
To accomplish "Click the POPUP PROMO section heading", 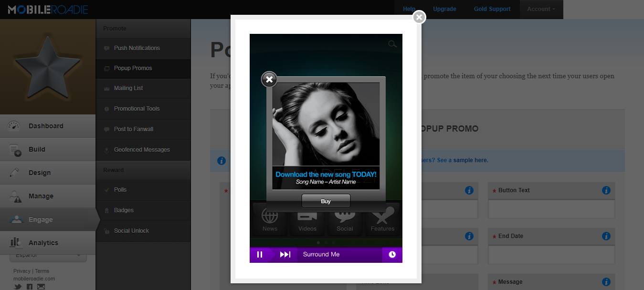I will tap(450, 129).
